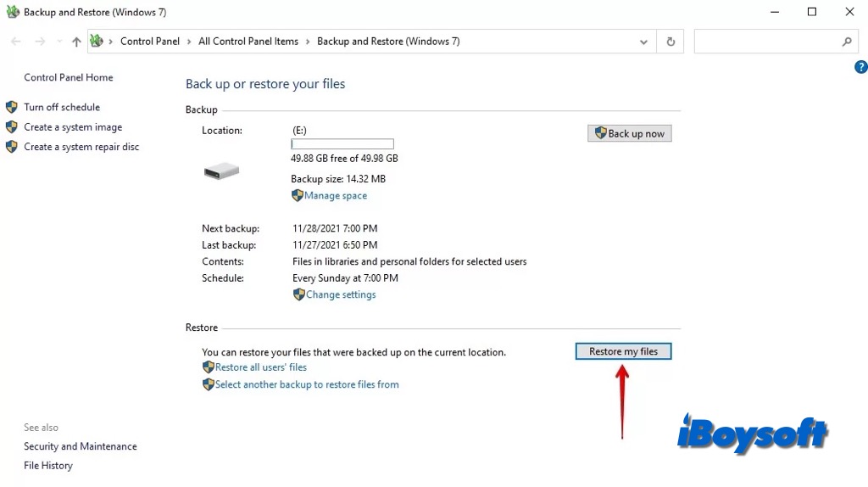The image size is (868, 487).
Task: Click the shield icon beside Turn off schedule
Action: point(12,107)
